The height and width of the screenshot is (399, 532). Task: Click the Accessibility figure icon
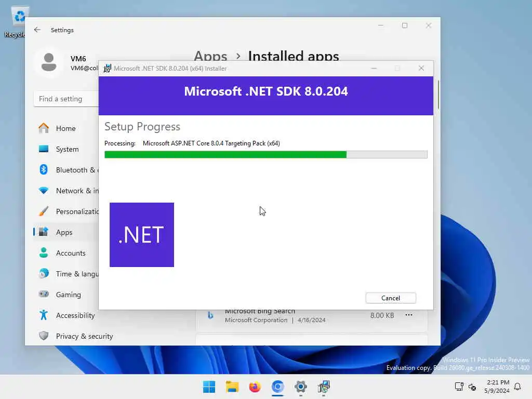[44, 315]
